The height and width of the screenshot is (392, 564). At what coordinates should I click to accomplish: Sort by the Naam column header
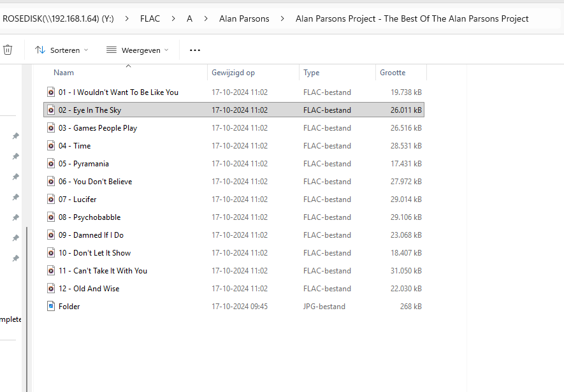click(64, 73)
